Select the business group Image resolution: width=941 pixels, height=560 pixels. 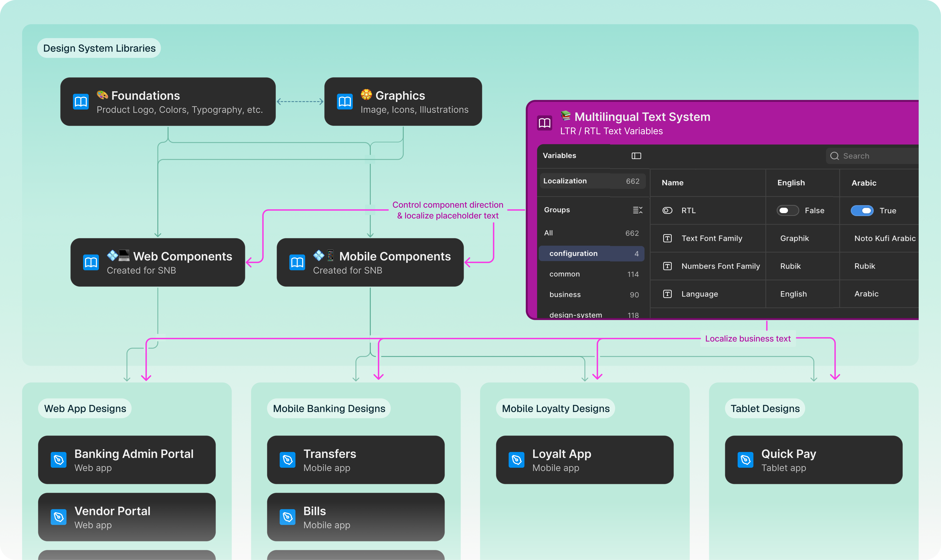591,295
